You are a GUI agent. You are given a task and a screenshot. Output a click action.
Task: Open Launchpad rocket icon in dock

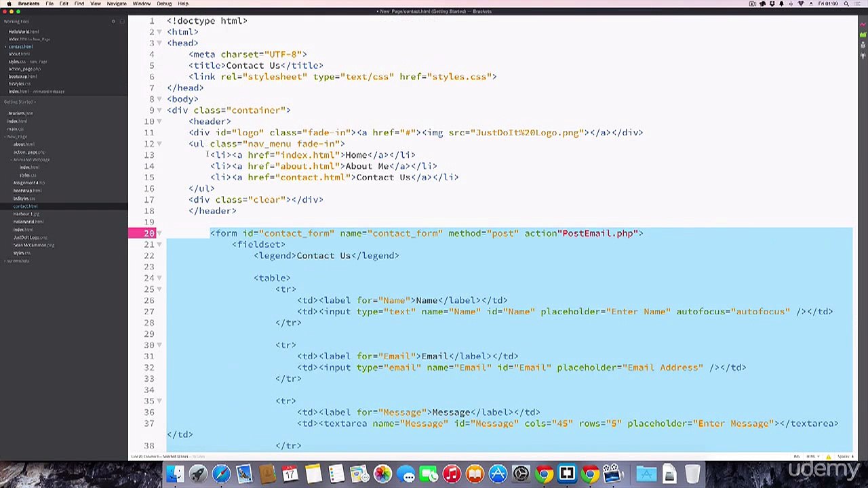(198, 474)
